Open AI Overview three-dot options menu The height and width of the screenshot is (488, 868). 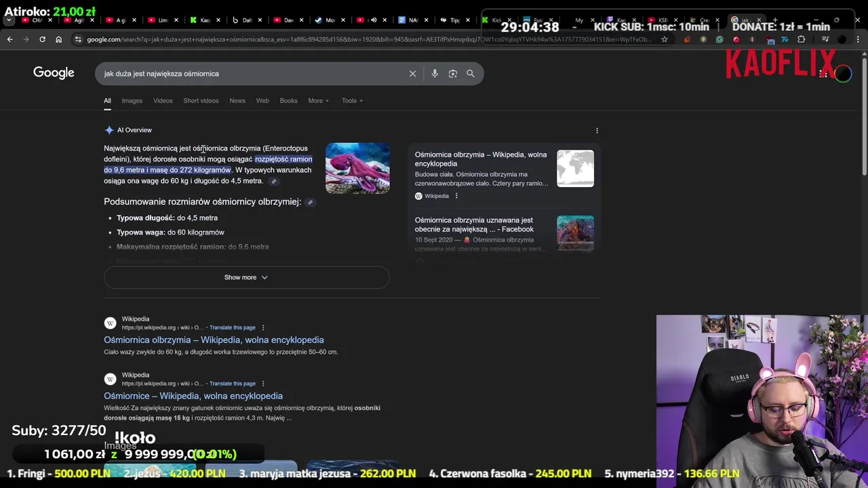[x=597, y=130]
